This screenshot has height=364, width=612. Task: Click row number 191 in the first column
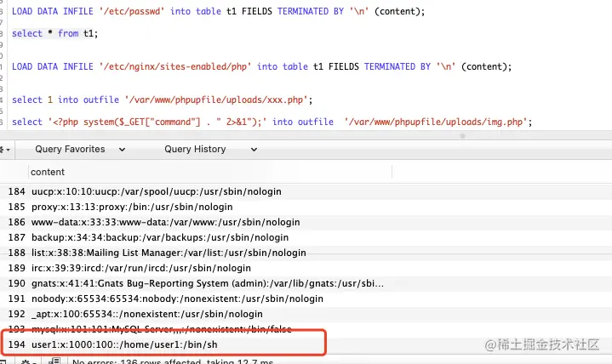[x=16, y=299]
